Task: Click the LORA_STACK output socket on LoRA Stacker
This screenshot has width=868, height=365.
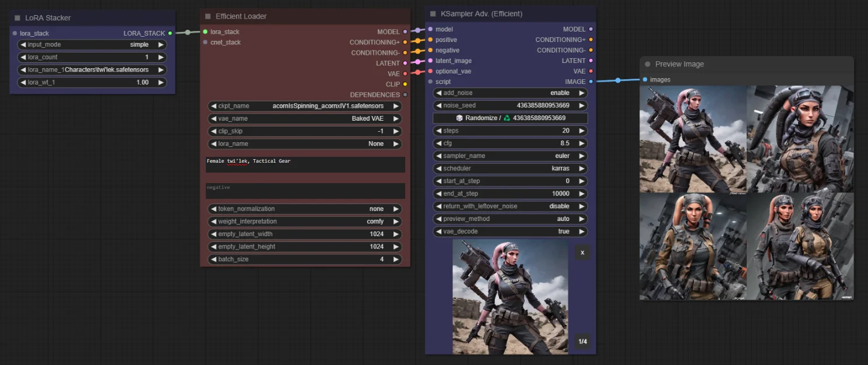Action: coord(170,33)
